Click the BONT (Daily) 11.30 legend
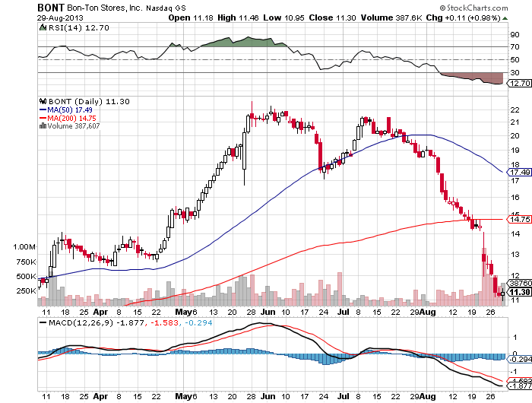Viewport: 532px width, 403px height. [x=89, y=102]
